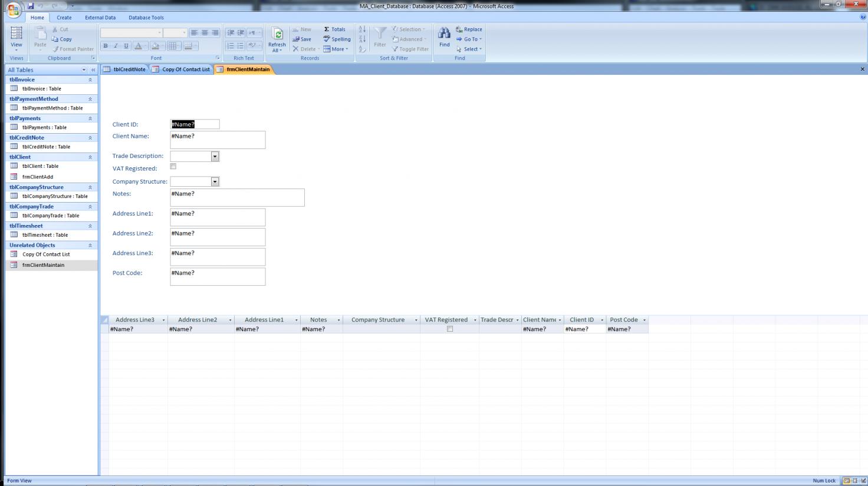Viewport: 868px width, 486px height.
Task: Click the Office round button
Action: (x=13, y=9)
